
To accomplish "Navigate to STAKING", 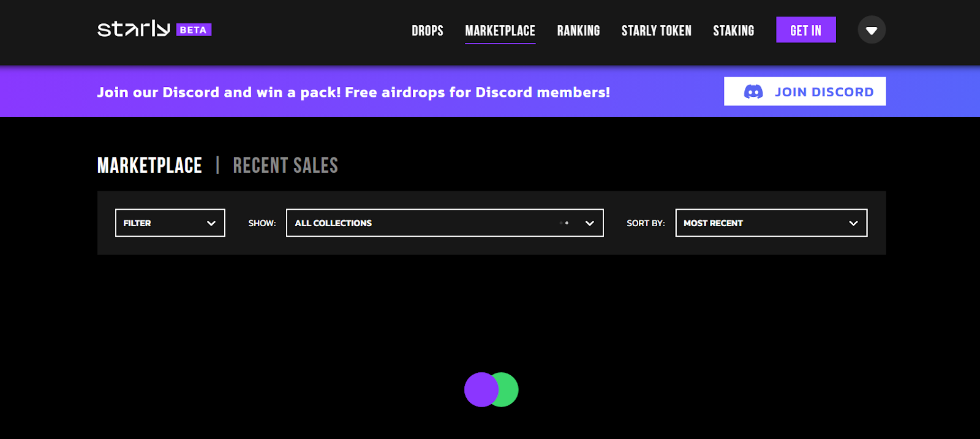I will (734, 31).
